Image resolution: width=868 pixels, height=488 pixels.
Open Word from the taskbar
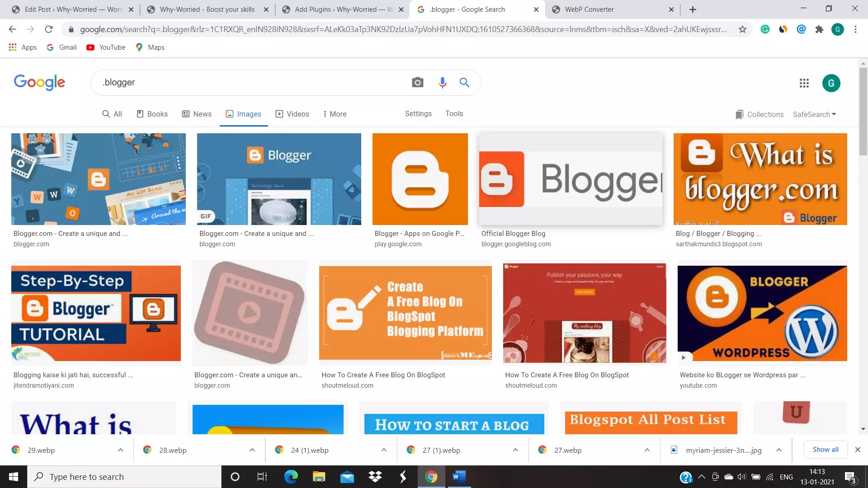(459, 477)
